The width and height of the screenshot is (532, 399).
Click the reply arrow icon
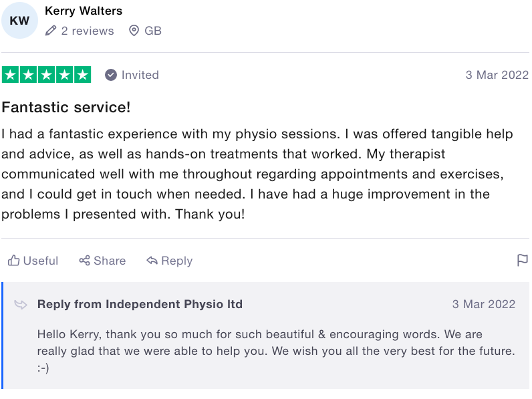tap(152, 261)
